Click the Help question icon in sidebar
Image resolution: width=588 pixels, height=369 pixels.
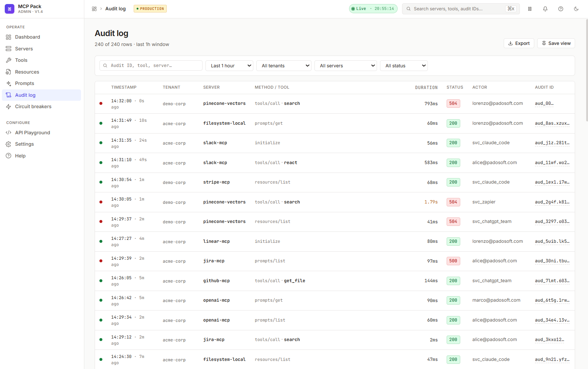(8, 156)
